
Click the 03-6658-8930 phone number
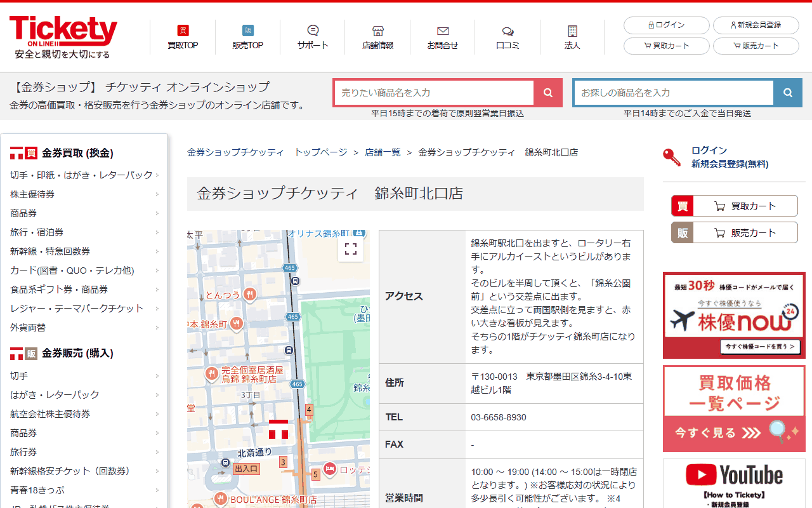pyautogui.click(x=499, y=417)
